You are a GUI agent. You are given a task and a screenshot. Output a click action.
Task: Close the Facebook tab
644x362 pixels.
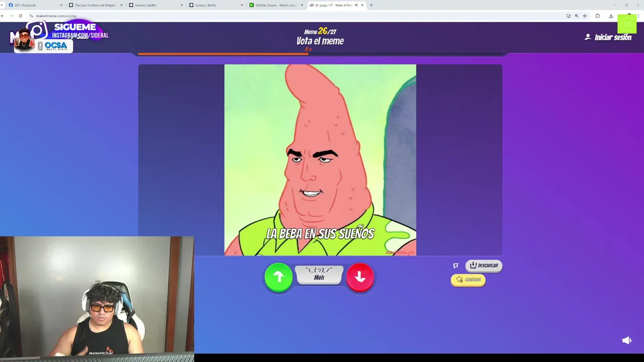(61, 5)
